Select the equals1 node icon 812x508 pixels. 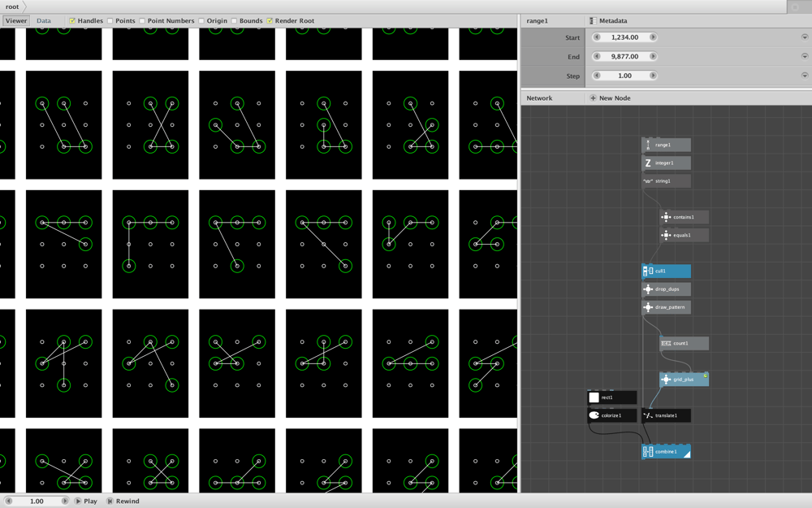tap(666, 236)
